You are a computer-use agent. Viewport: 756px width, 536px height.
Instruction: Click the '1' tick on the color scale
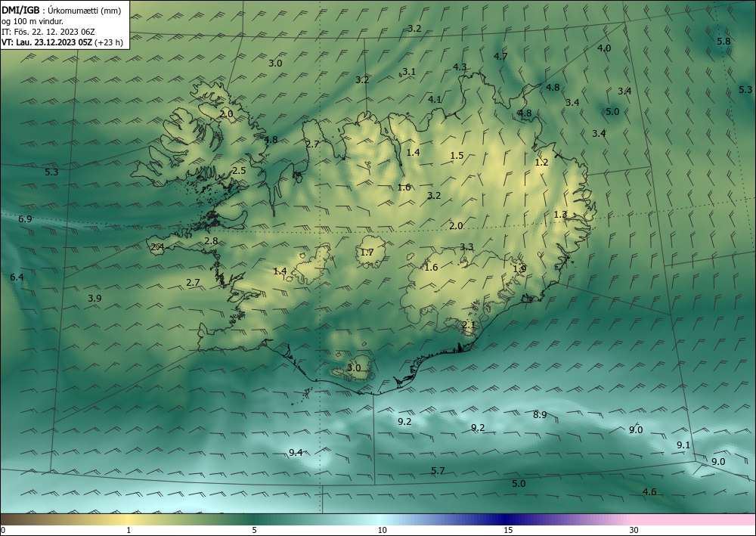129,531
